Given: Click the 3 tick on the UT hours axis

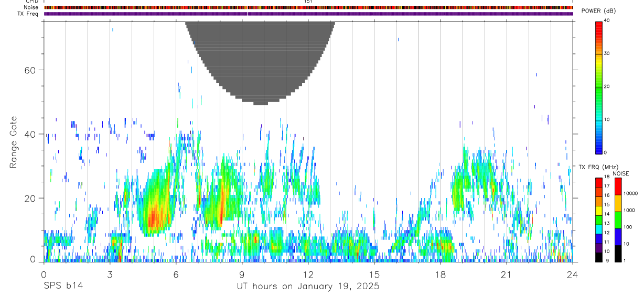Looking at the screenshot, I should (x=110, y=274).
